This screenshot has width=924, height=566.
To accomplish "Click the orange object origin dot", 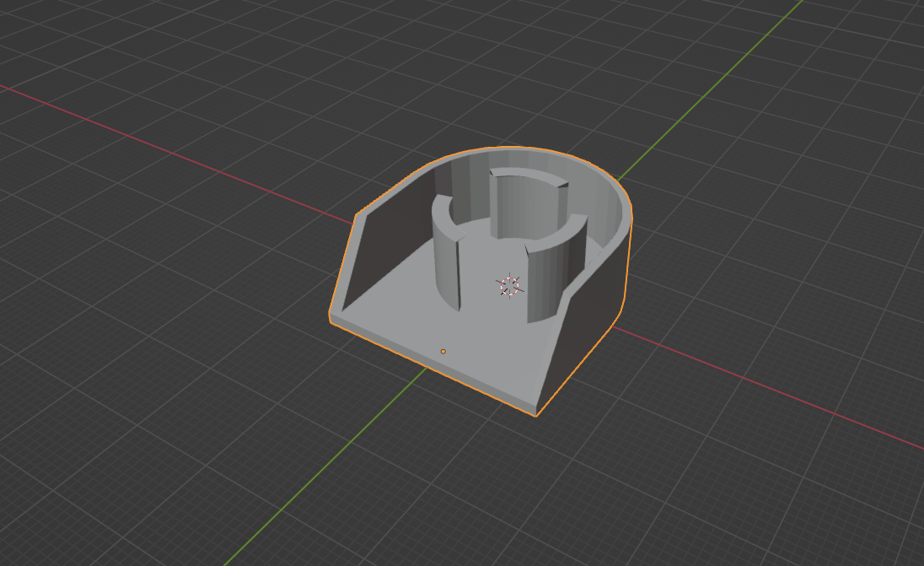I will click(443, 352).
